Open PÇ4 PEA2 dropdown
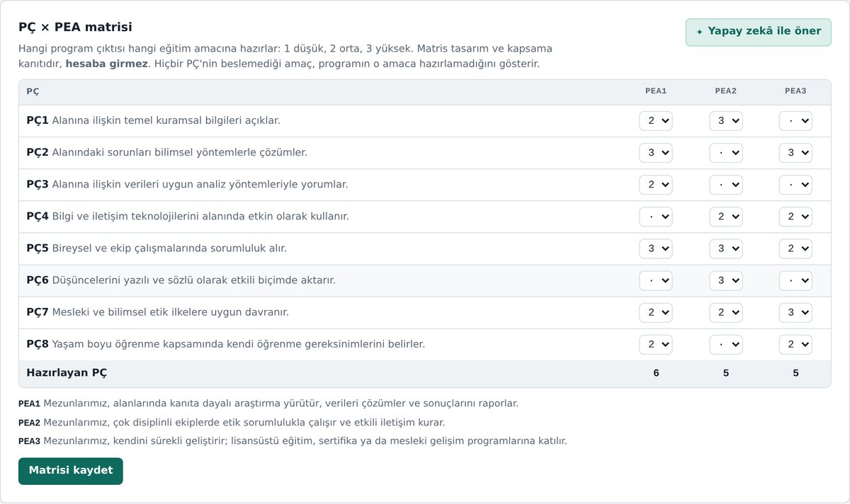Image resolution: width=850 pixels, height=504 pixels. coord(726,217)
